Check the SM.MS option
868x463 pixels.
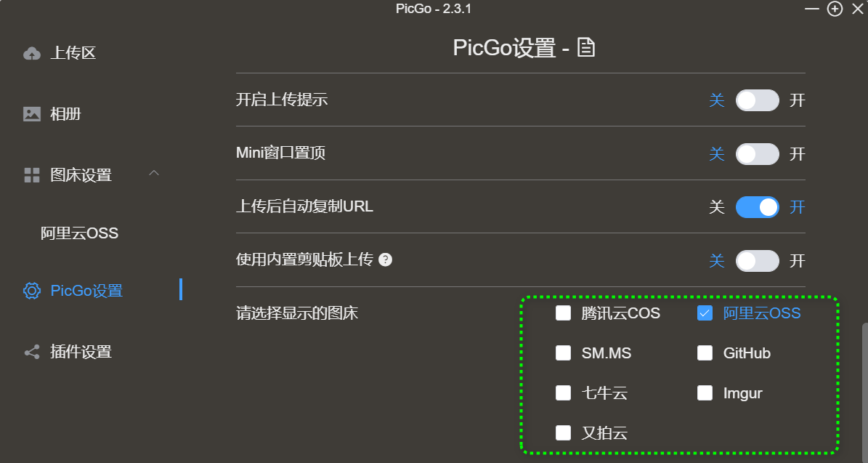tap(563, 353)
